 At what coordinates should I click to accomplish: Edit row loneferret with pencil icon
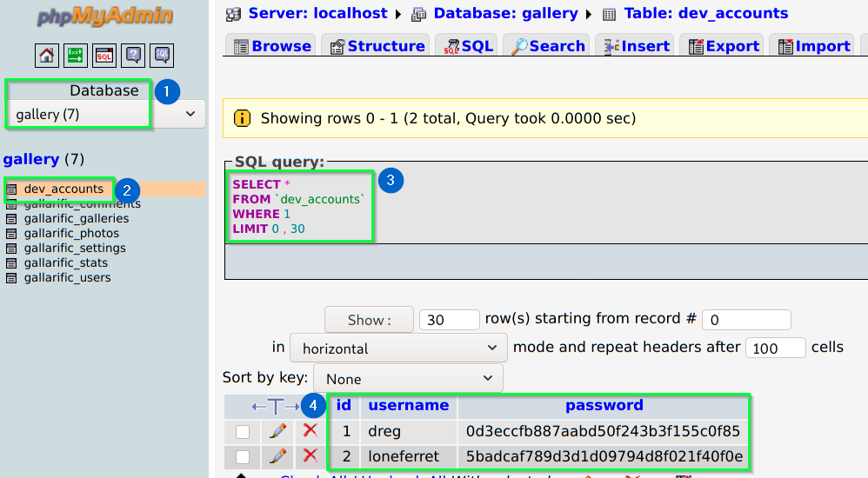tap(277, 456)
